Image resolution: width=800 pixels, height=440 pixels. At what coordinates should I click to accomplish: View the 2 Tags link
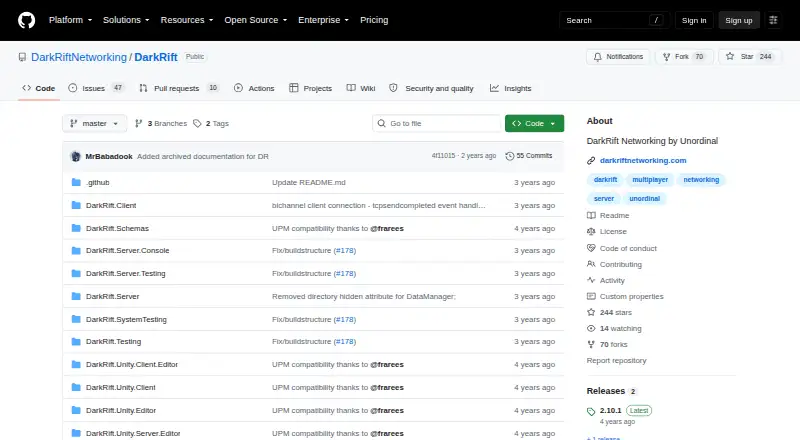click(211, 124)
